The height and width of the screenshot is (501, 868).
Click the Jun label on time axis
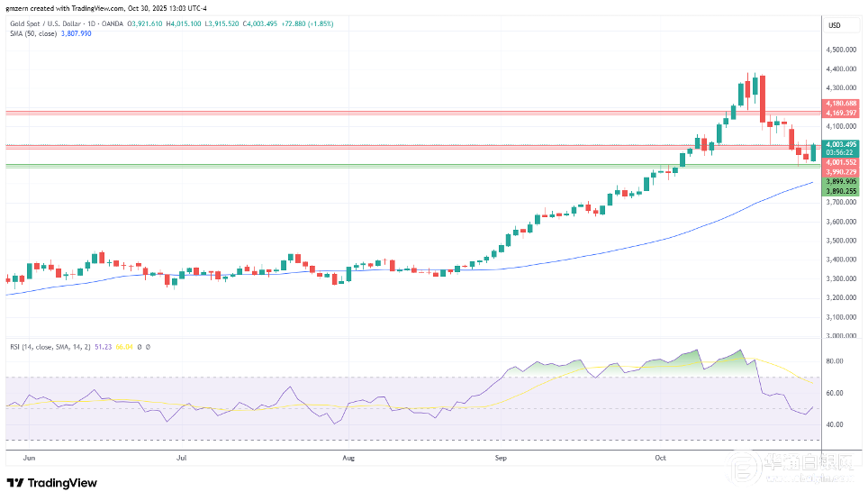click(28, 458)
